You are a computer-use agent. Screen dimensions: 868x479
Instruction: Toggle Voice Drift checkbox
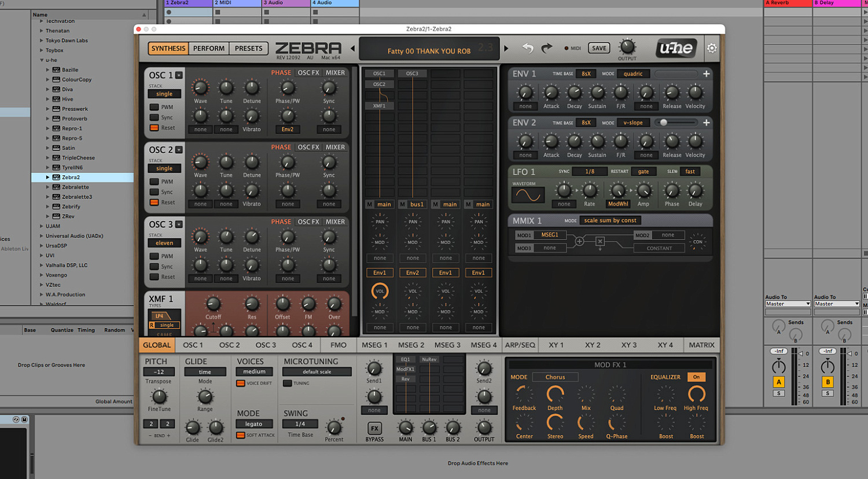(241, 383)
